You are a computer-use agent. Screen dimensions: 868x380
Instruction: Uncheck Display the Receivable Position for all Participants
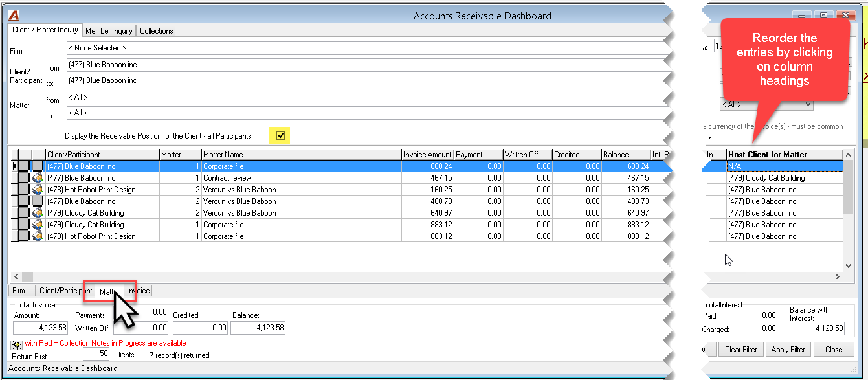click(280, 135)
